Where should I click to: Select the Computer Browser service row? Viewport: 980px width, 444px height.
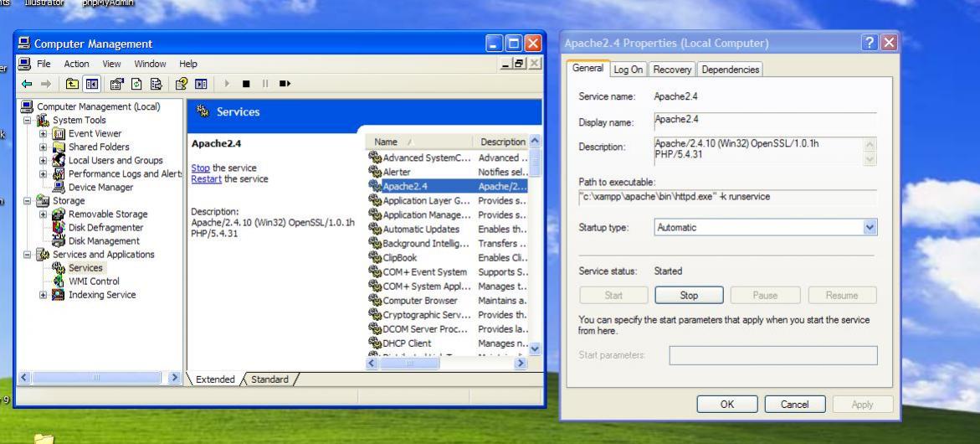(448, 300)
